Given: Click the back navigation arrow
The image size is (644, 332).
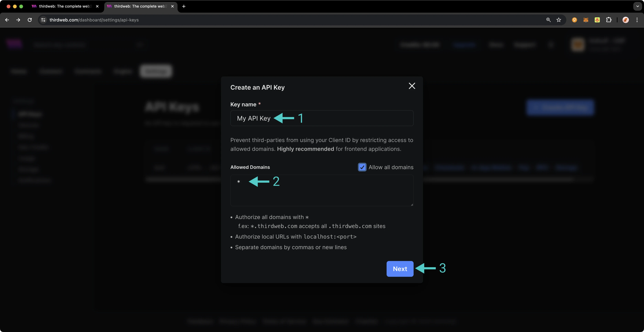Looking at the screenshot, I should point(7,19).
